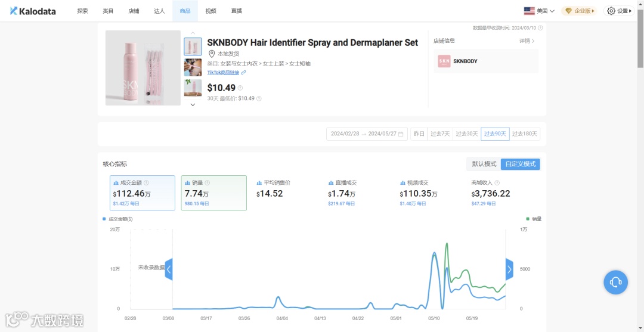The height and width of the screenshot is (332, 644).
Task: Click the main product image
Action: click(x=143, y=68)
